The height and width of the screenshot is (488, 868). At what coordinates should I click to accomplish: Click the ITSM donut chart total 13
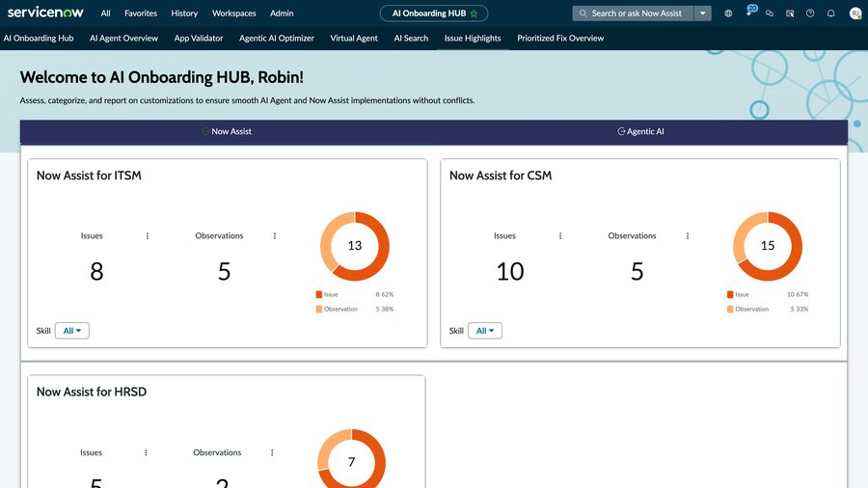pyautogui.click(x=355, y=246)
